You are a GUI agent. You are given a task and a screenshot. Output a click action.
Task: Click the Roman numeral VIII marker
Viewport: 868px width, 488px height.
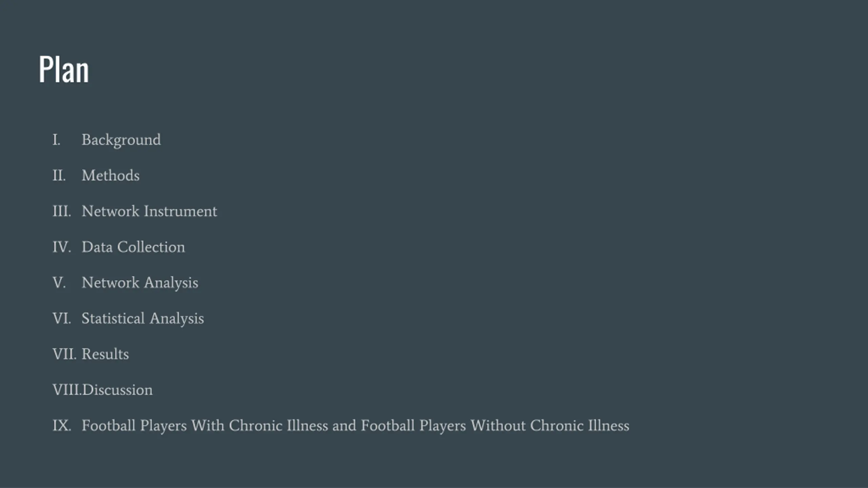pos(67,390)
